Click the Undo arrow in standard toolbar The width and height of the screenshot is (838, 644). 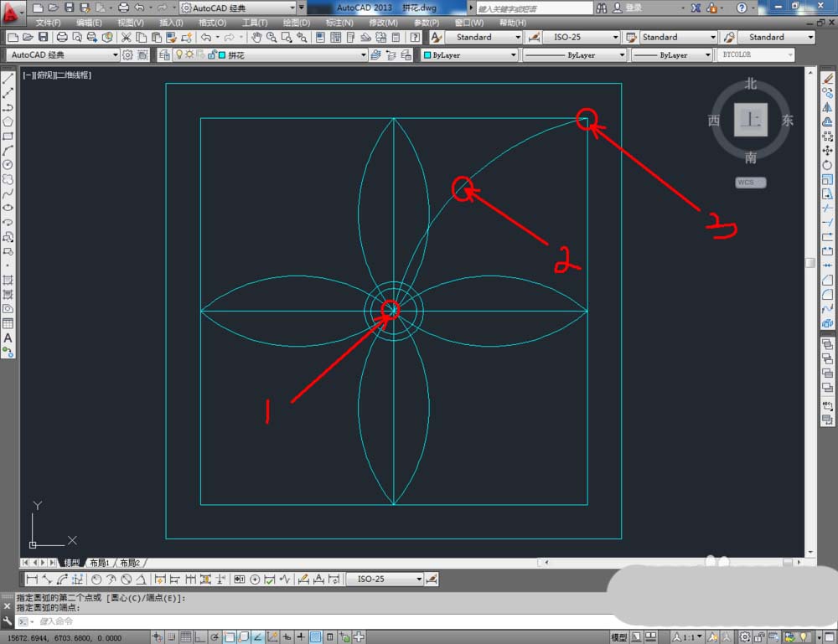206,38
